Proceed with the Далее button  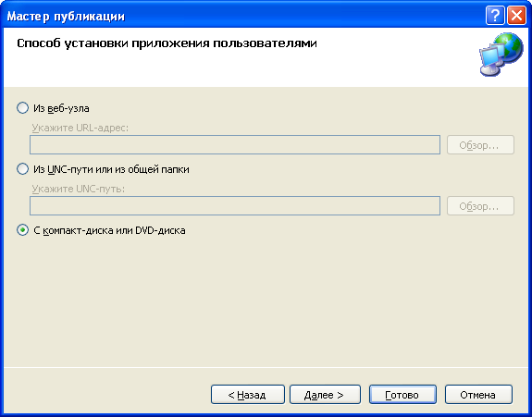325,395
